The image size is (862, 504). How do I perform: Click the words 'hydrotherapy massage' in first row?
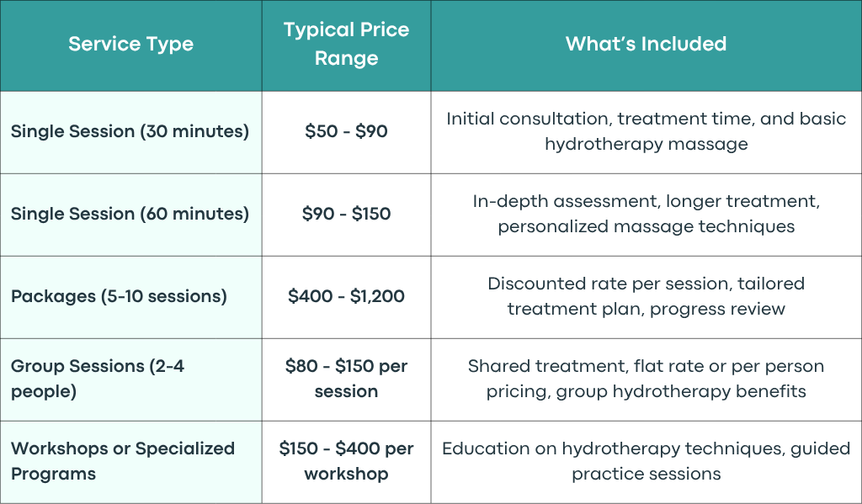click(646, 144)
